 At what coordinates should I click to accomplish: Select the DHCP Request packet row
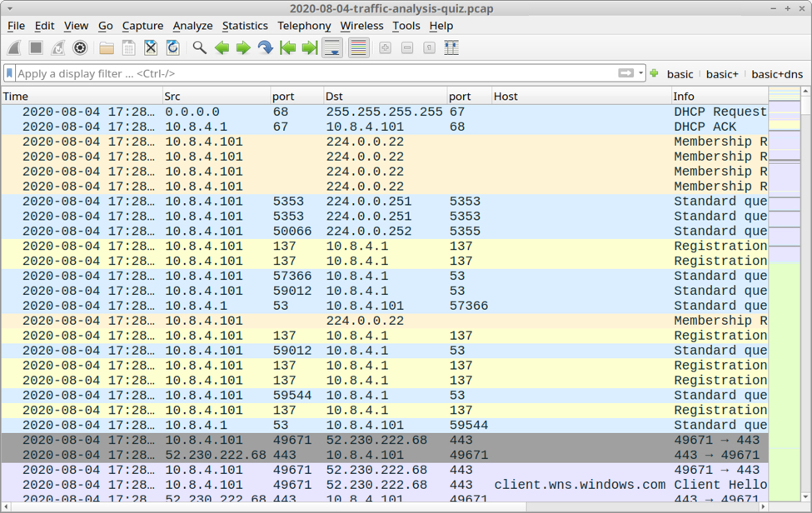click(384, 112)
